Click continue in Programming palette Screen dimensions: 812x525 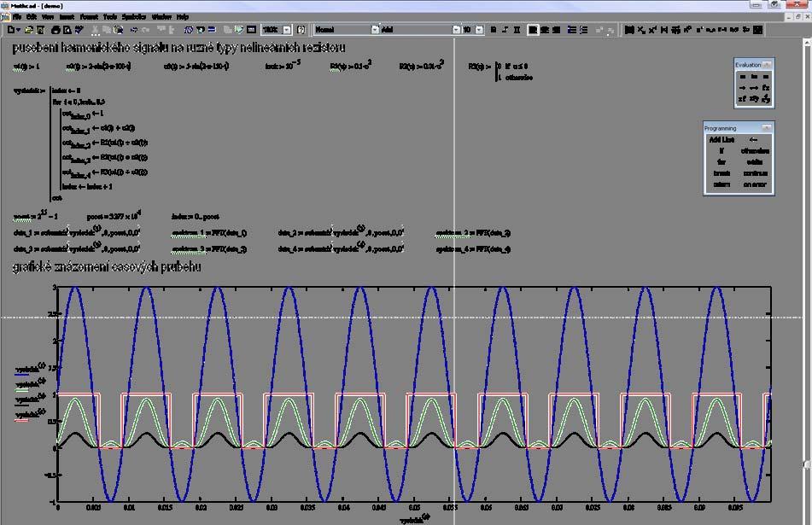755,173
